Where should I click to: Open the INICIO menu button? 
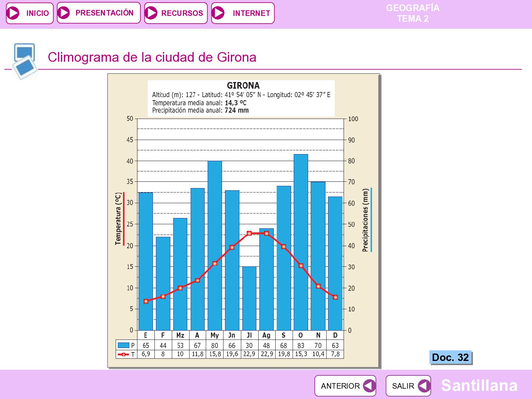(x=30, y=13)
